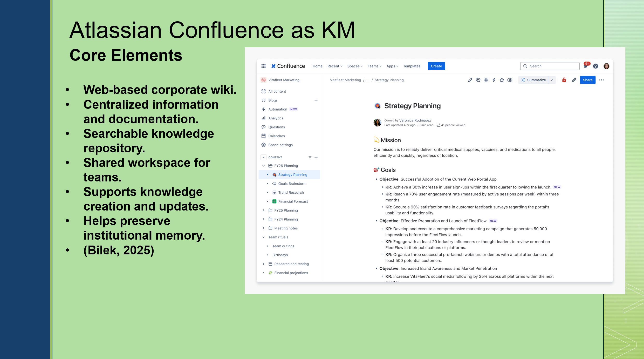Add content with plus next to CONTENT
Viewport: 644px width, 359px height.
(316, 157)
